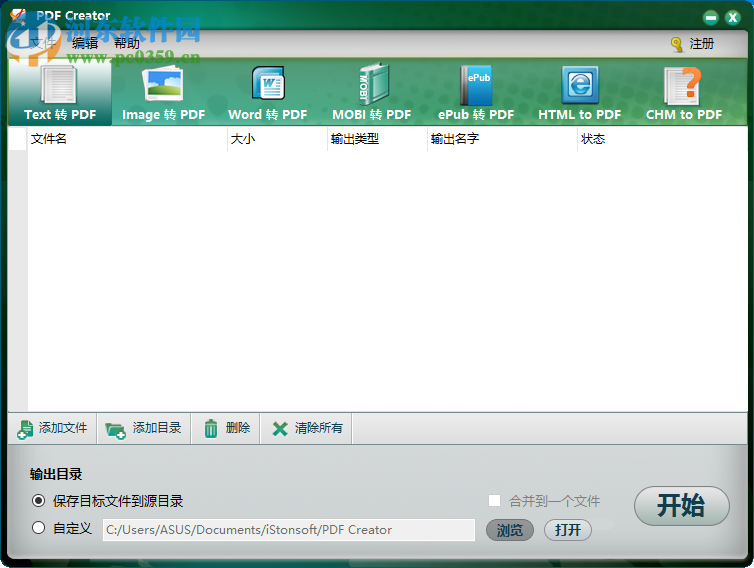The image size is (754, 568).
Task: Enable 合并到一个文件 checkbox
Action: [x=494, y=501]
